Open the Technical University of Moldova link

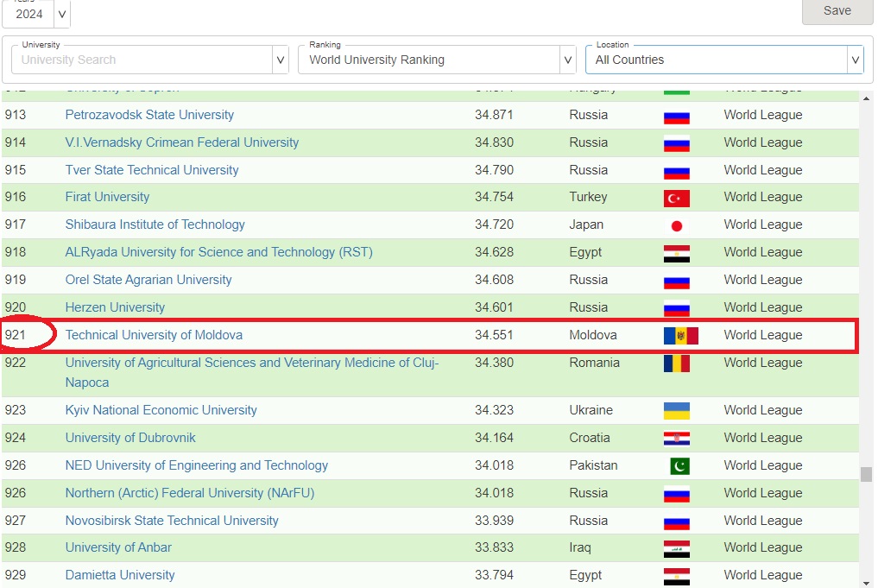(154, 335)
